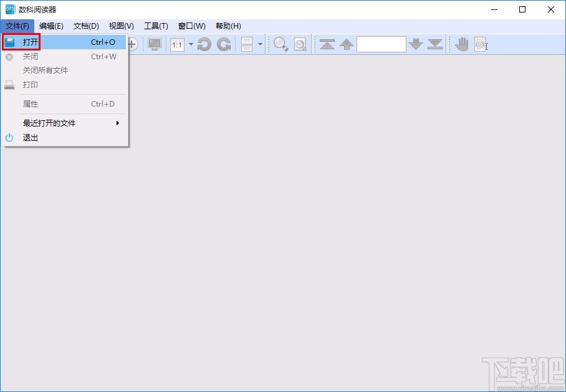The height and width of the screenshot is (392, 566).
Task: Open the 视图(V) menu
Action: pos(121,26)
